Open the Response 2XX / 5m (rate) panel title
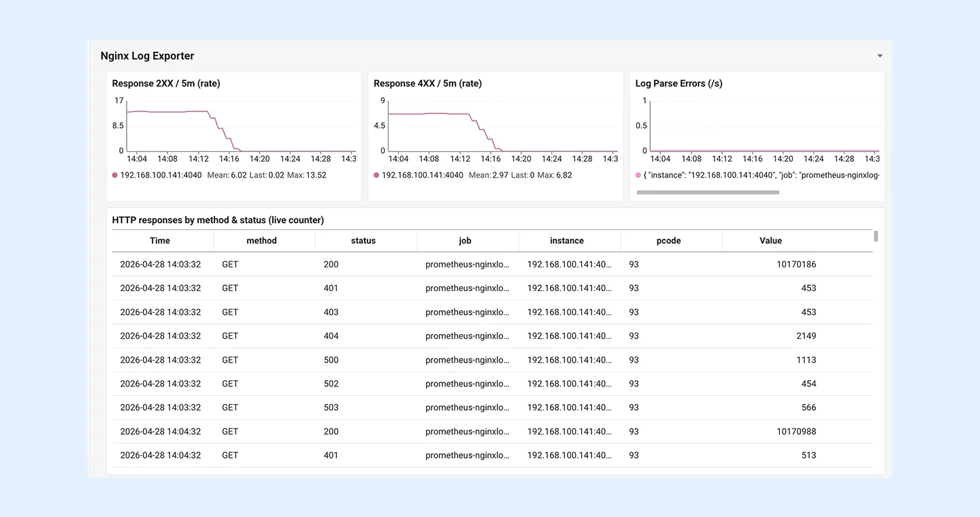Viewport: 980px width, 517px height. [166, 84]
